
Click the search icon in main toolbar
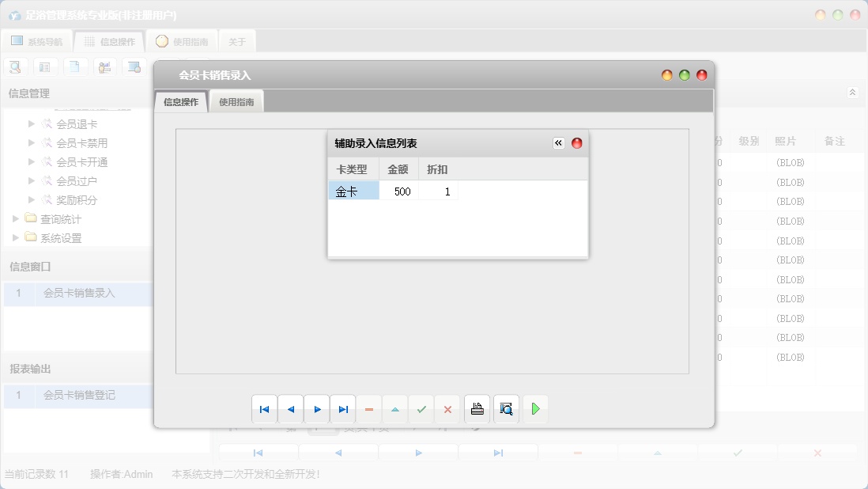tap(16, 67)
